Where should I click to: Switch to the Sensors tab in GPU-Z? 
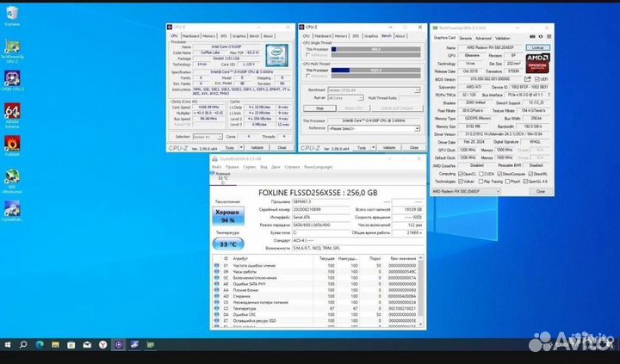pyautogui.click(x=465, y=39)
